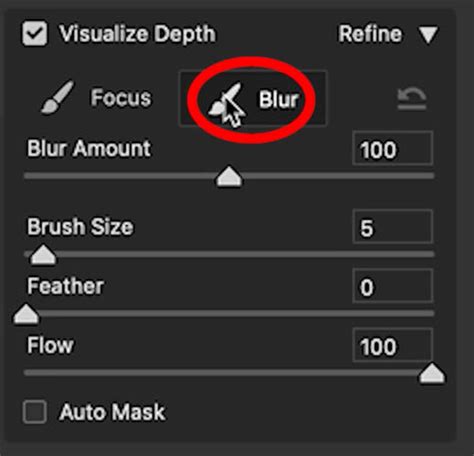Click the Visualize Depth label

click(x=137, y=34)
